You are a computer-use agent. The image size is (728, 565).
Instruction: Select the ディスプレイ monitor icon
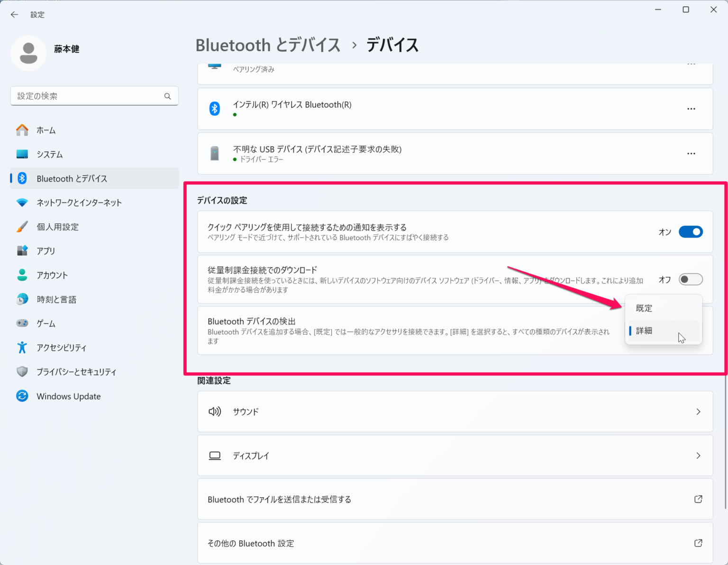(x=215, y=456)
